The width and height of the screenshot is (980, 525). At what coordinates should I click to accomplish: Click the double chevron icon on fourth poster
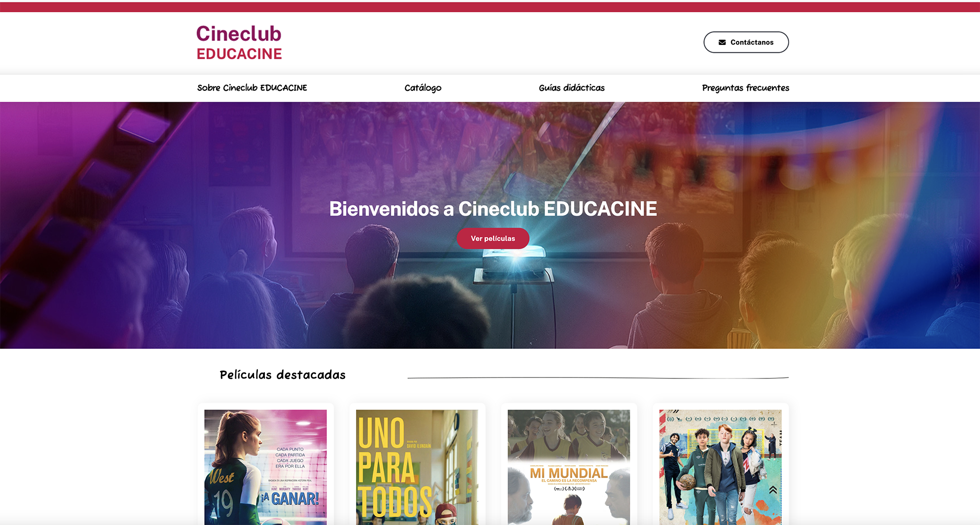773,489
